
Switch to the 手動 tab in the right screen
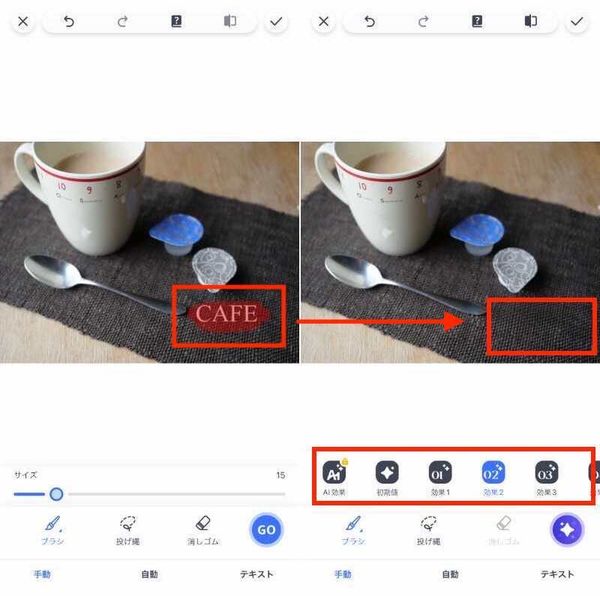click(343, 574)
